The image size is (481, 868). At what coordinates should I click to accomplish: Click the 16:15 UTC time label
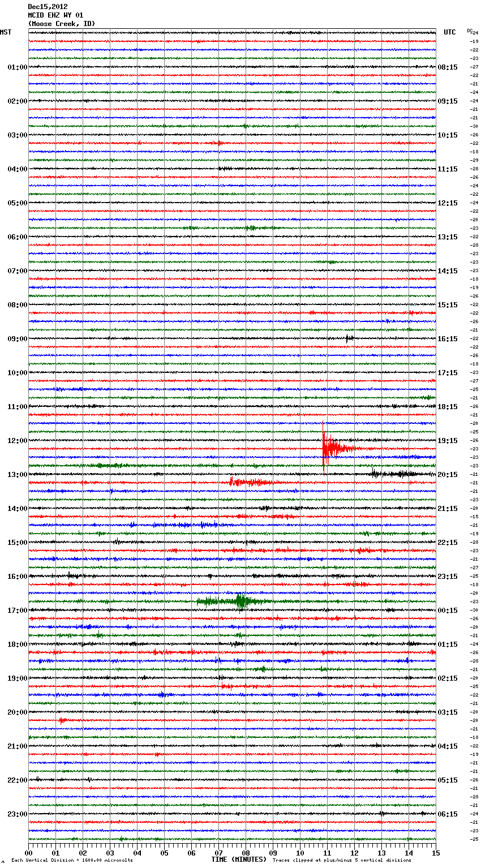tap(448, 339)
